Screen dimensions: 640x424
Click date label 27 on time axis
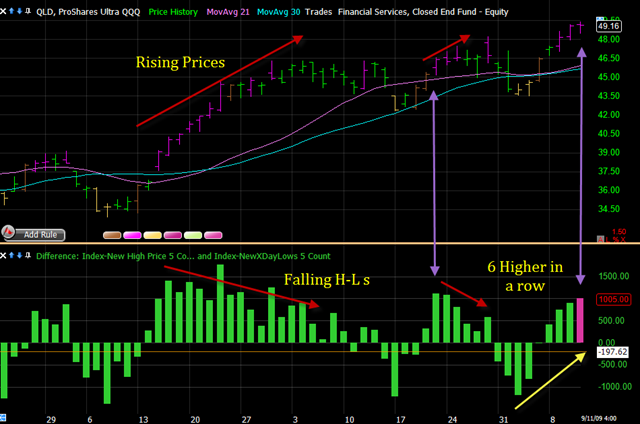pos(246,420)
